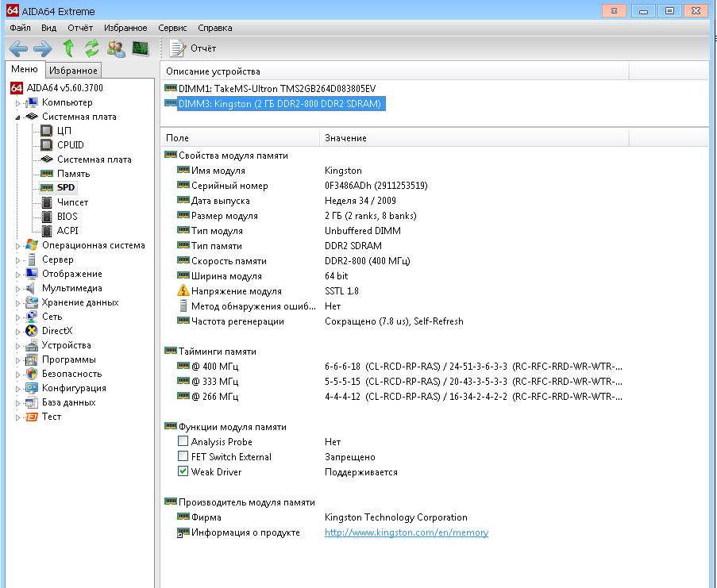Expand the Компьютер tree node

17,103
